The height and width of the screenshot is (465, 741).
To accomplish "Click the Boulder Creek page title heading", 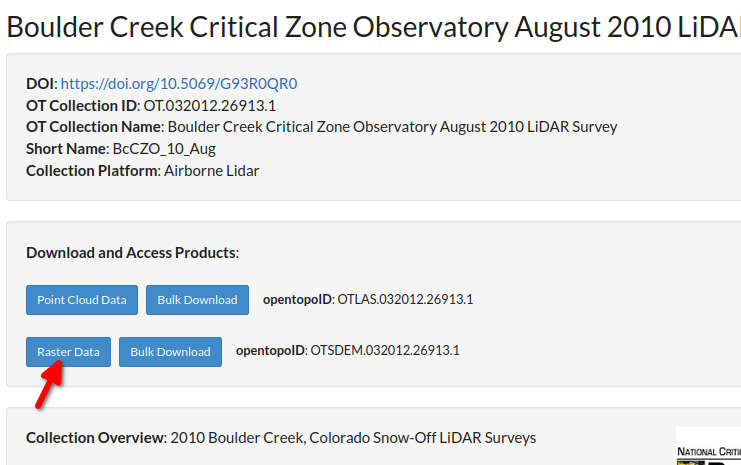I will coord(373,27).
